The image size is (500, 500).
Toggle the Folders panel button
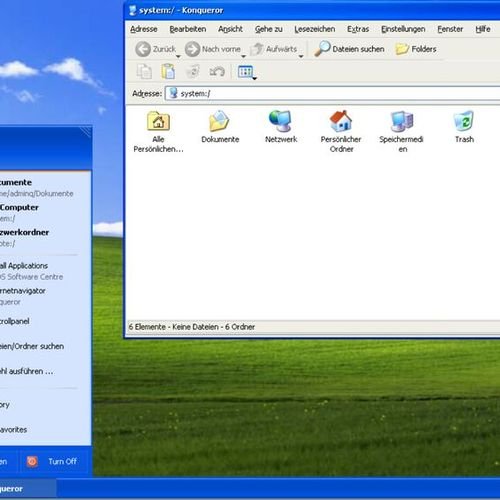[416, 49]
